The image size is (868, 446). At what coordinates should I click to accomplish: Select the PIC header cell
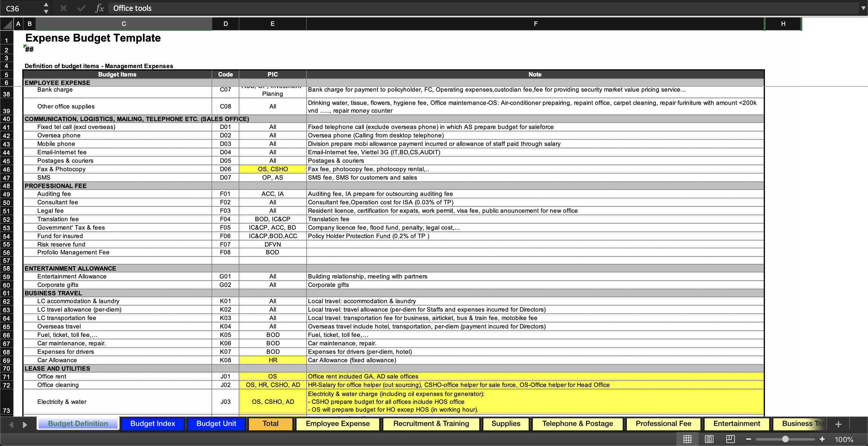(272, 74)
